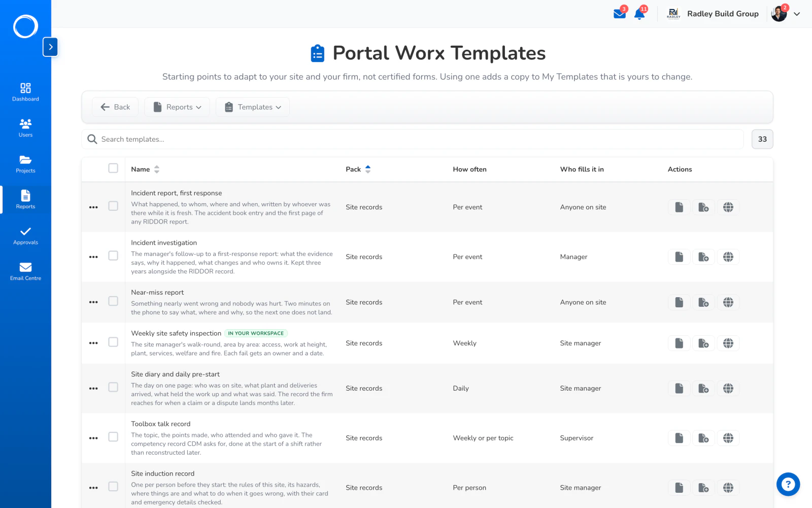This screenshot has height=508, width=812.
Task: Tick checkbox for Incident investigation row
Action: pyautogui.click(x=113, y=256)
